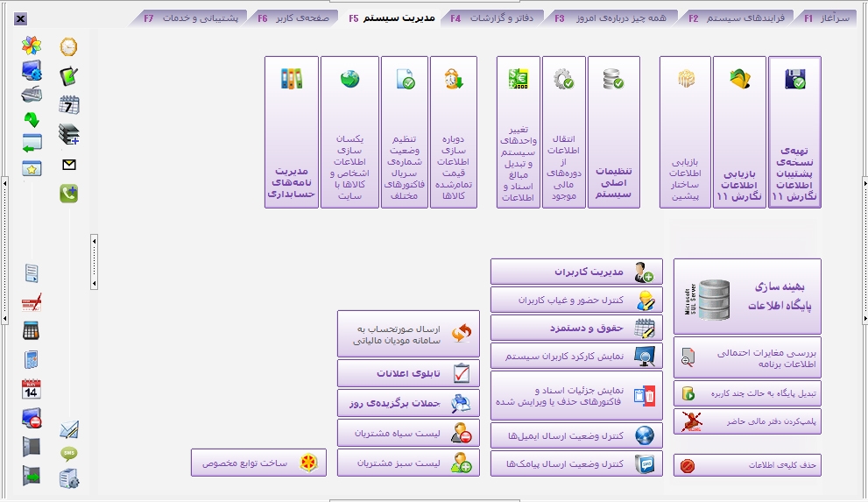
Task: Open the صفحه‌ی کاربر F6 tab
Action: pyautogui.click(x=293, y=18)
